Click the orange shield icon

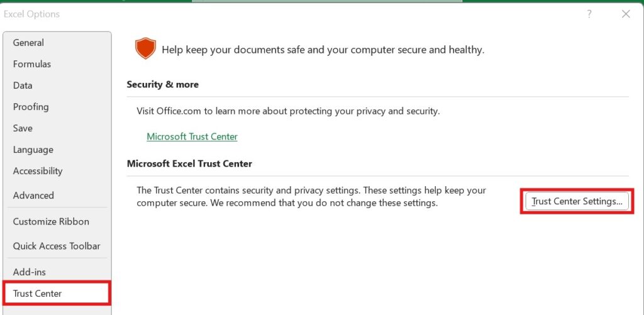click(145, 48)
